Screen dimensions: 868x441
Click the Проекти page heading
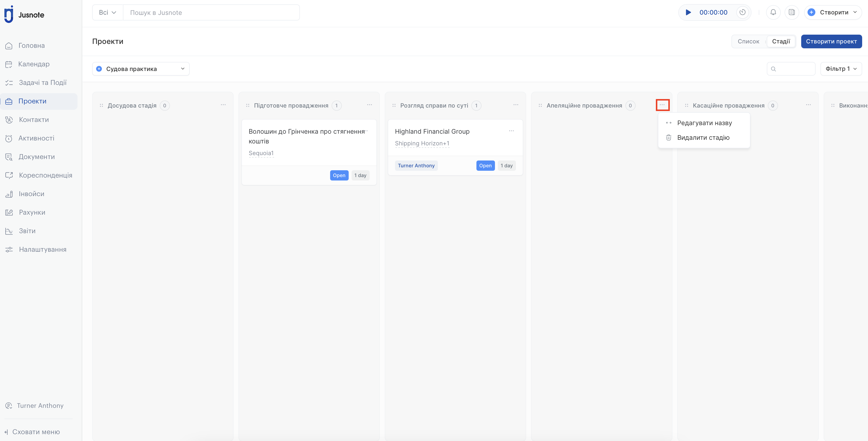pyautogui.click(x=108, y=41)
